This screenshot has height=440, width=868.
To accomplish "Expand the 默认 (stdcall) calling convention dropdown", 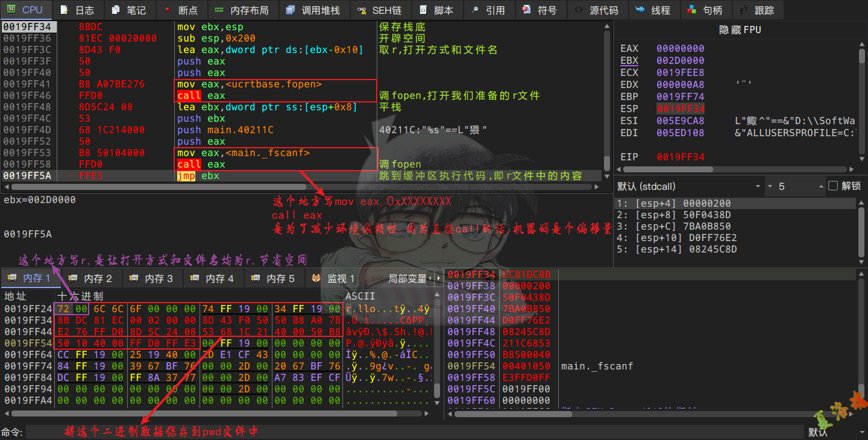I will (x=758, y=186).
